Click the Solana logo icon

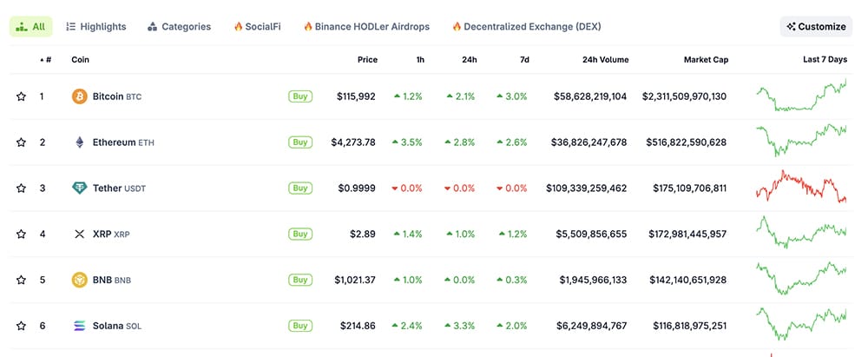click(x=79, y=326)
